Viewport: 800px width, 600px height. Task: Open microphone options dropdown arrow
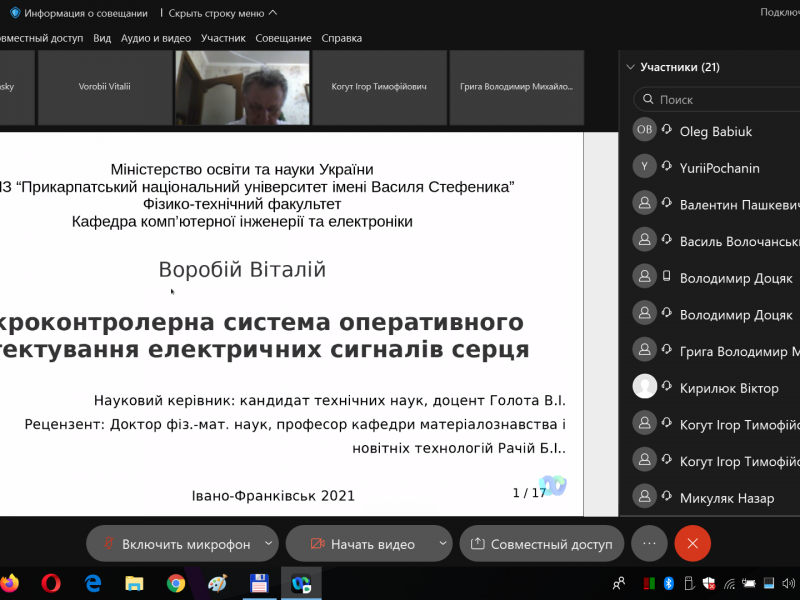click(268, 544)
